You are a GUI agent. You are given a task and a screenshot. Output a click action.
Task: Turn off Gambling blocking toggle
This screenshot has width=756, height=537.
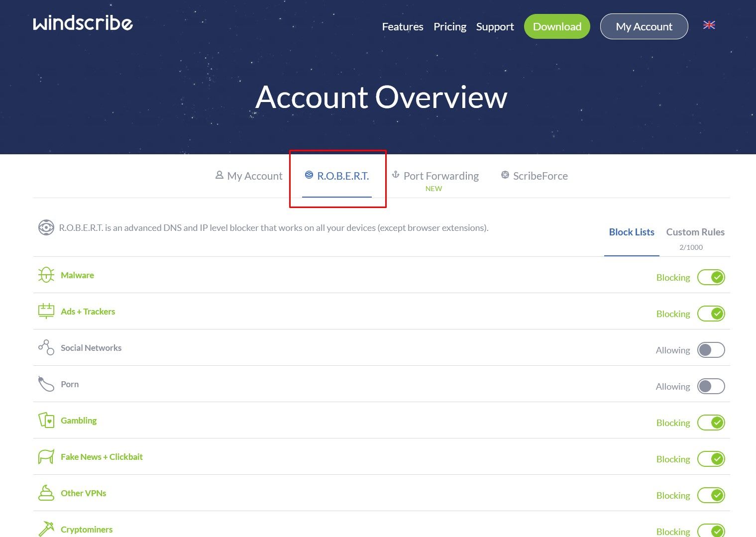(x=711, y=423)
